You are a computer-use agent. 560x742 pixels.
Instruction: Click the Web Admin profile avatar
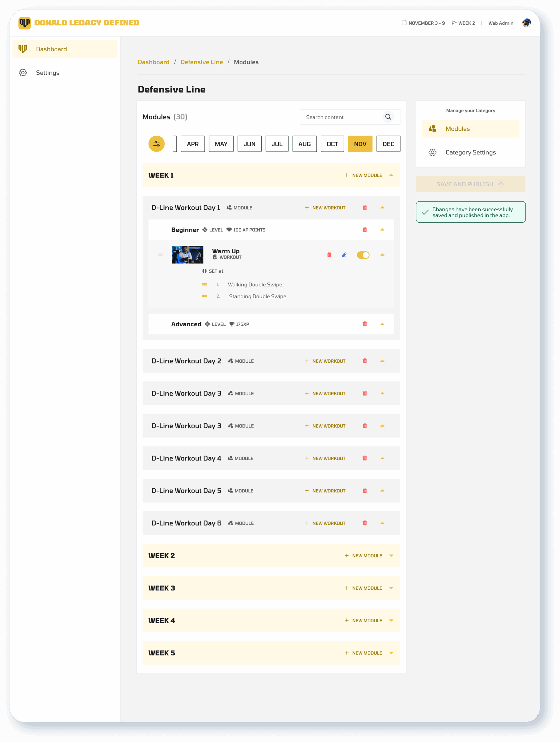click(x=526, y=23)
